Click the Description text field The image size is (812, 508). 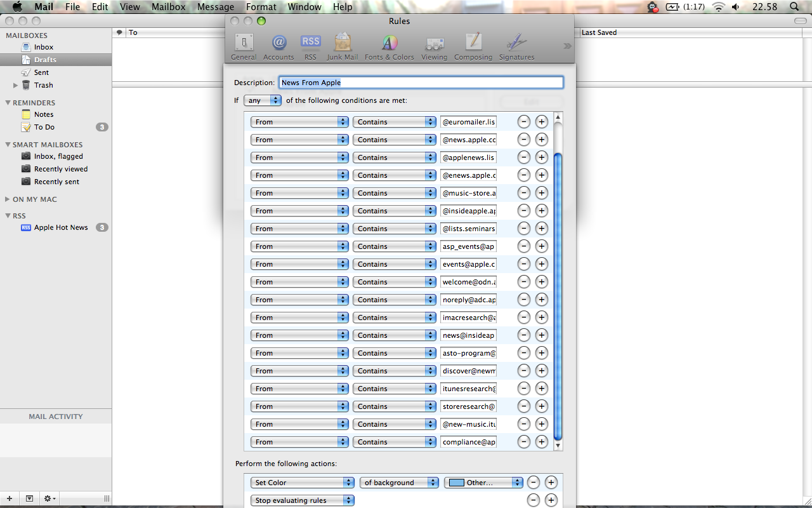422,83
